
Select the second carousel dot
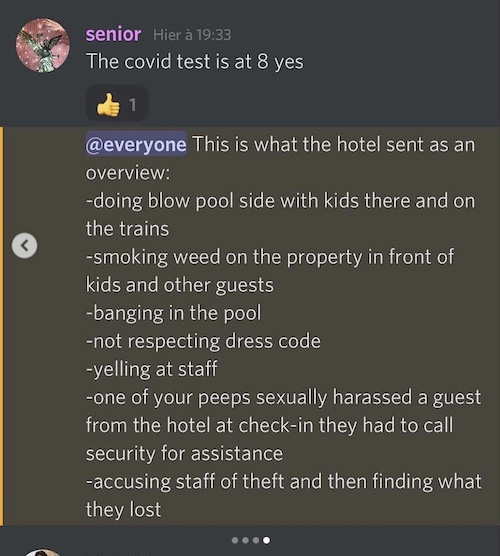pos(245,540)
